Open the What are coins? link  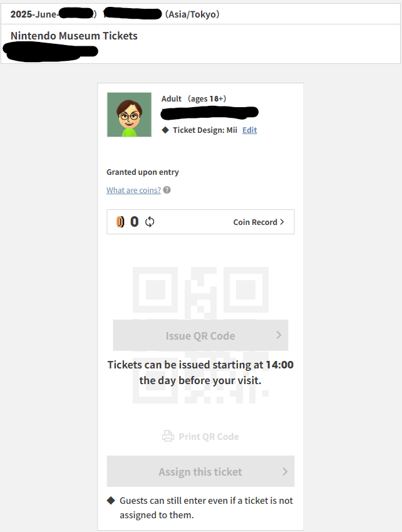point(133,190)
